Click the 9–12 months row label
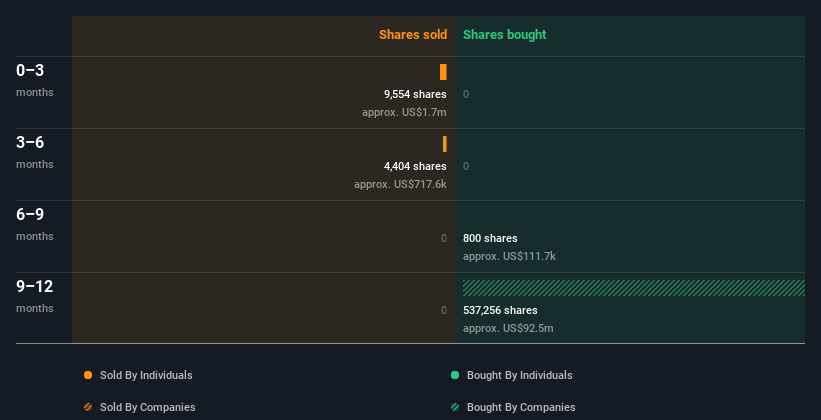The width and height of the screenshot is (821, 420). [x=35, y=296]
